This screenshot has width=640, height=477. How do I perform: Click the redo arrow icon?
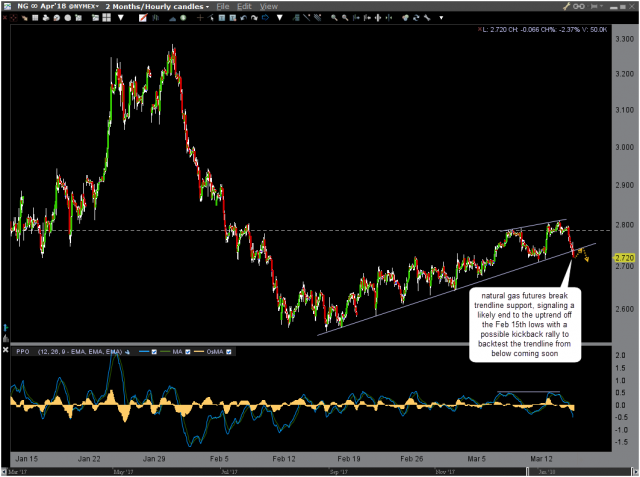pos(254,18)
